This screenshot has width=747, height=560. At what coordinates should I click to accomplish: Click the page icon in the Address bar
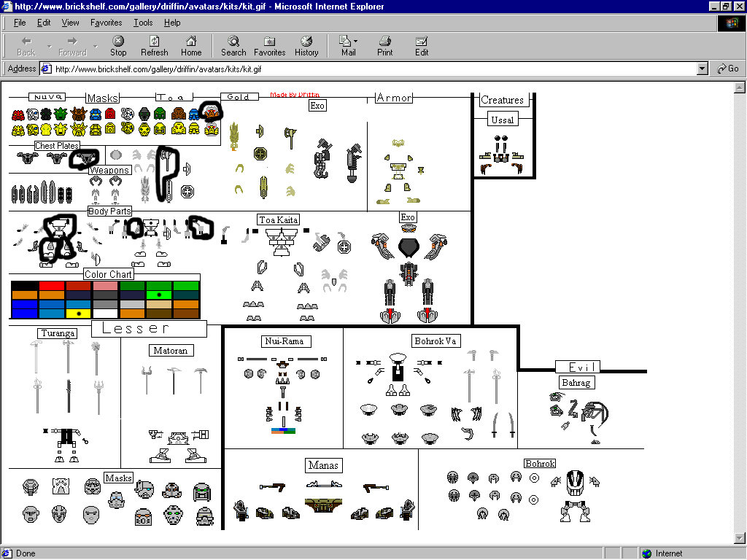point(46,69)
